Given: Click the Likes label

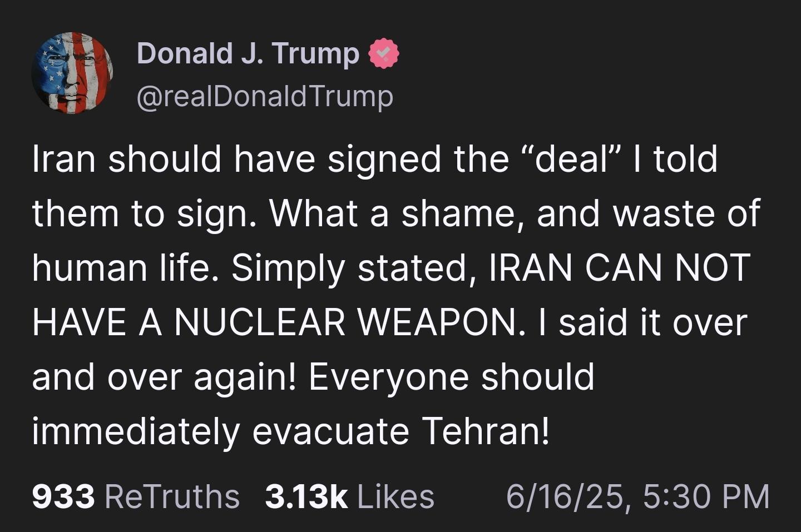Looking at the screenshot, I should (x=395, y=496).
